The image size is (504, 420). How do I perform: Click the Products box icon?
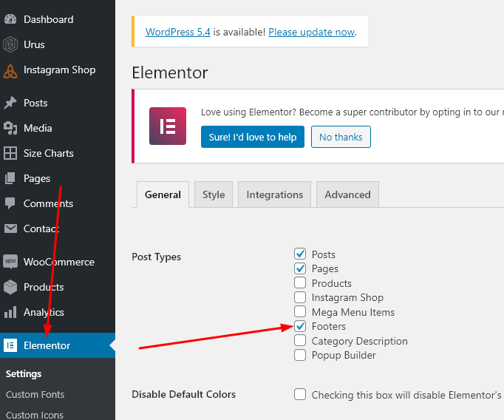click(10, 287)
